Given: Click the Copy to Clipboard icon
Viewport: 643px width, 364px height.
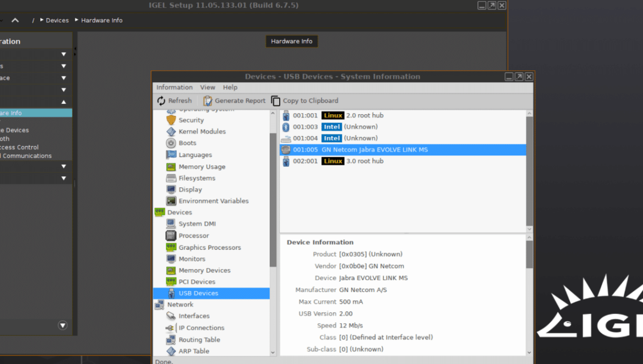Looking at the screenshot, I should (275, 100).
